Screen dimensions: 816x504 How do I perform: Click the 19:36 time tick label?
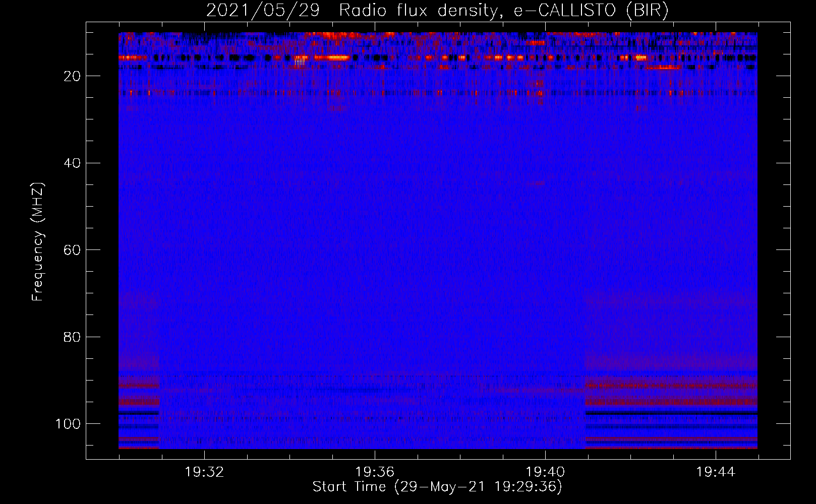coord(375,472)
